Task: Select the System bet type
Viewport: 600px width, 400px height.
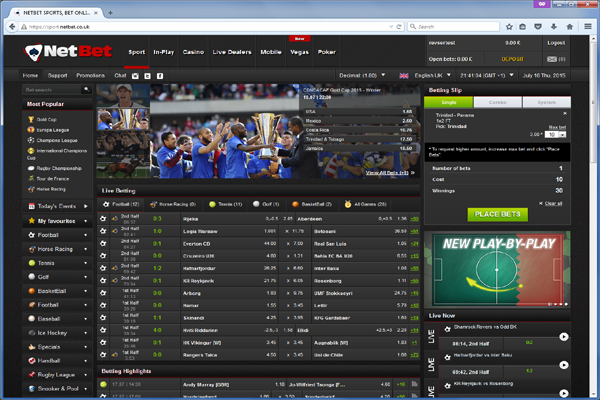Action: [x=546, y=102]
